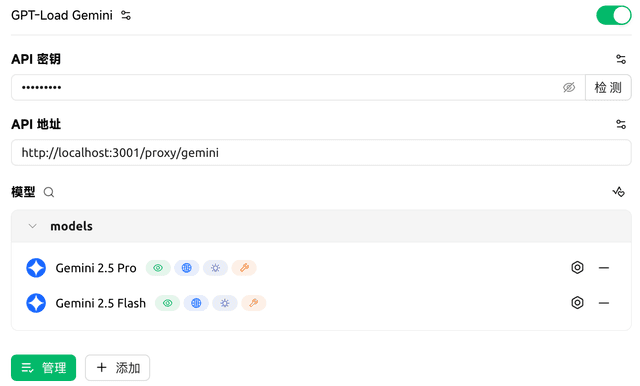640x386 pixels.
Task: Click the 检测 button
Action: point(608,87)
